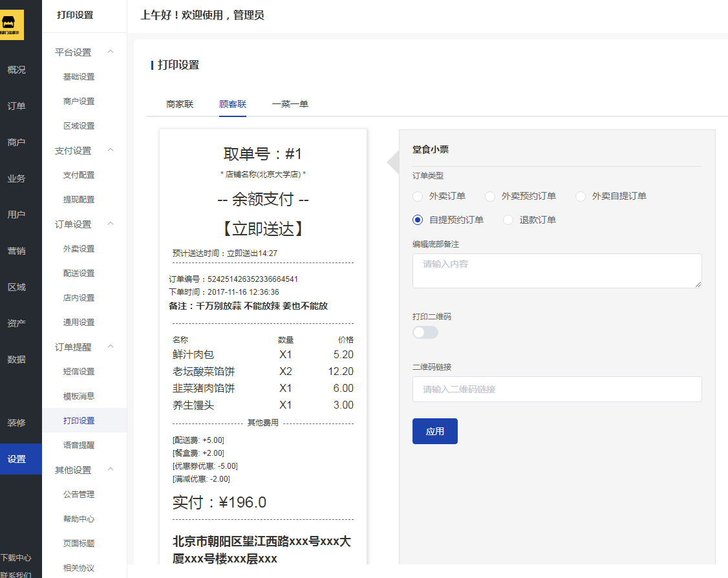The height and width of the screenshot is (578, 728).
Task: Click the 订单提醒 group header
Action: pyautogui.click(x=73, y=347)
